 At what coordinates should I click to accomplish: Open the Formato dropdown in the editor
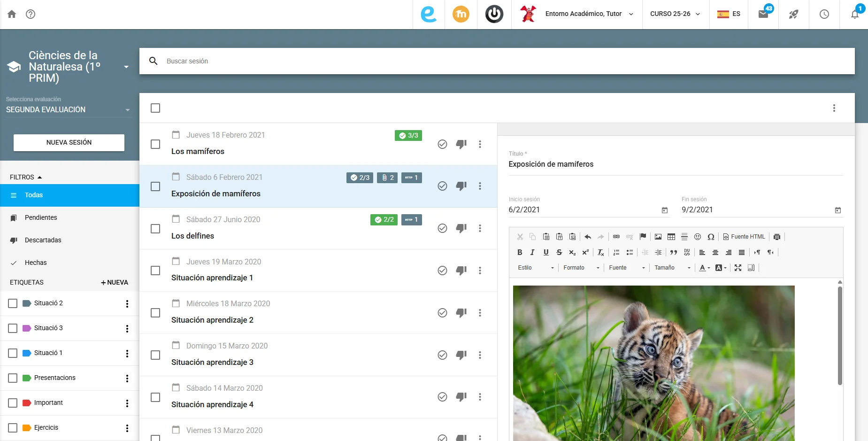pyautogui.click(x=582, y=268)
